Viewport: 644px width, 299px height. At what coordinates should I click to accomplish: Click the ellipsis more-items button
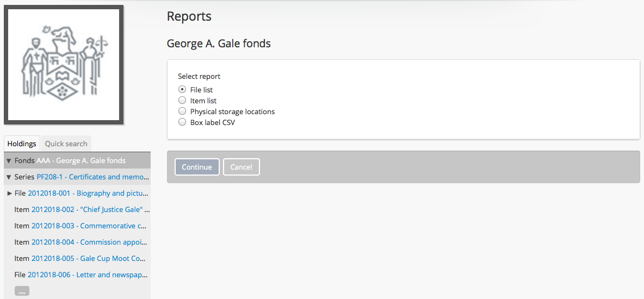coord(22,291)
